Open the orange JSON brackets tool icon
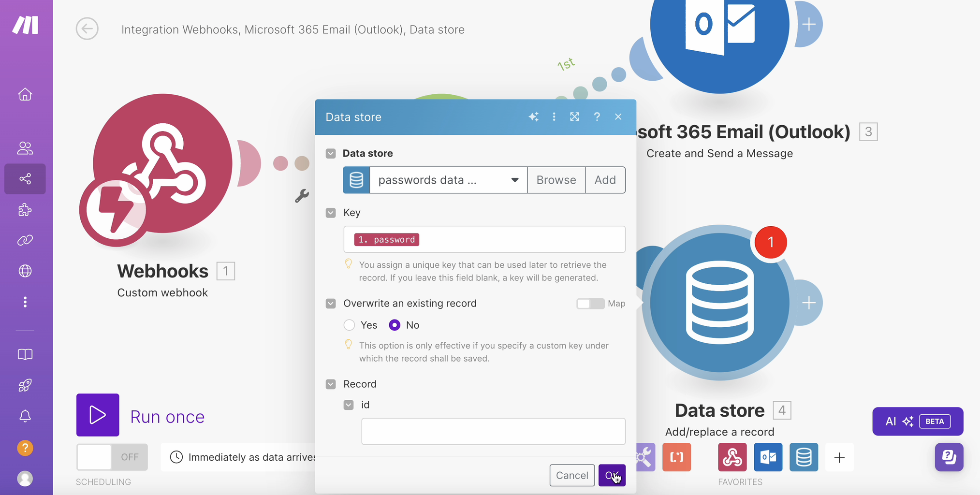 (677, 457)
